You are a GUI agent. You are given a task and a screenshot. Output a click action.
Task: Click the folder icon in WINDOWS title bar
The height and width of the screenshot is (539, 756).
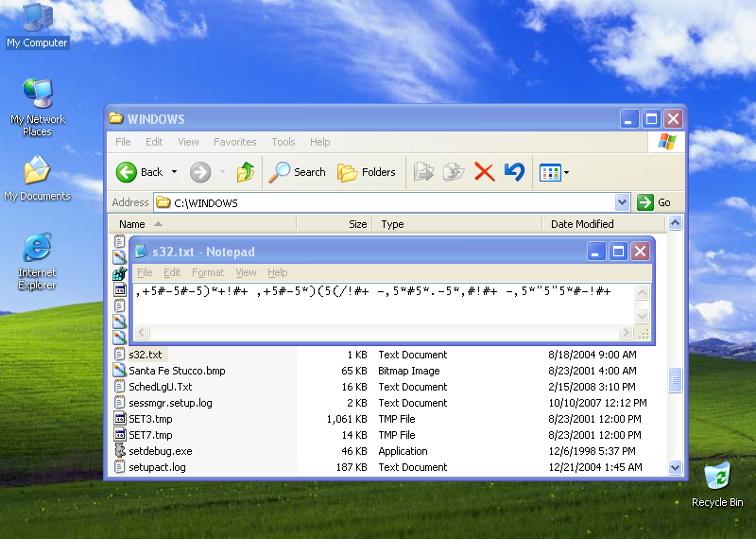[115, 118]
